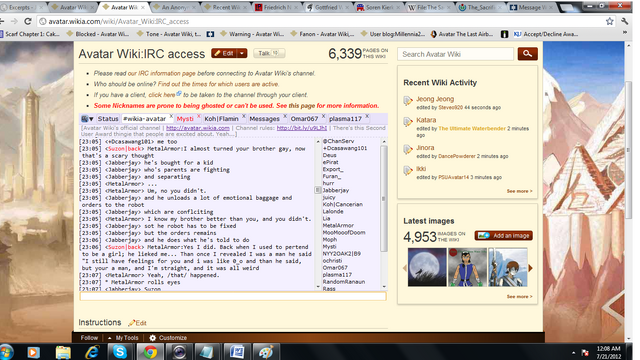Switch to the Friedrich browser tab
The width and height of the screenshot is (640, 360).
point(277,7)
